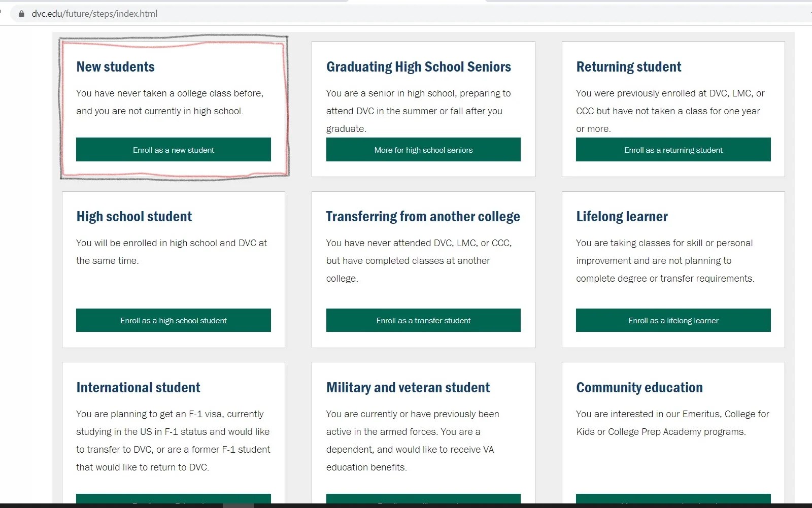
Task: Select the Transferring from another college heading
Action: 423,216
